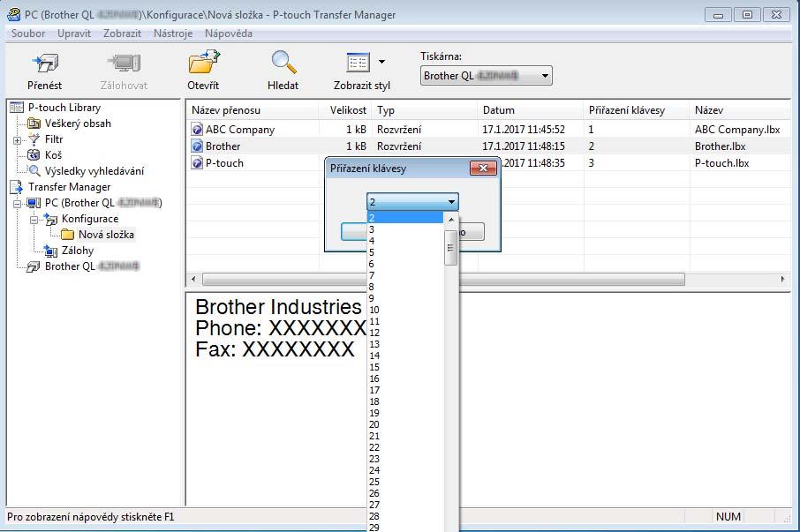Select the Nová složka folder
The image size is (800, 532).
(106, 235)
